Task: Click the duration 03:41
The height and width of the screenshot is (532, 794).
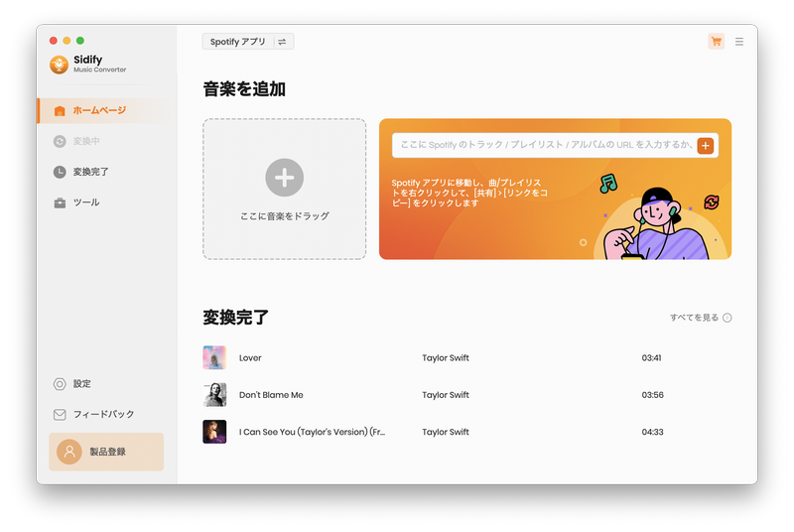Action: click(x=652, y=358)
